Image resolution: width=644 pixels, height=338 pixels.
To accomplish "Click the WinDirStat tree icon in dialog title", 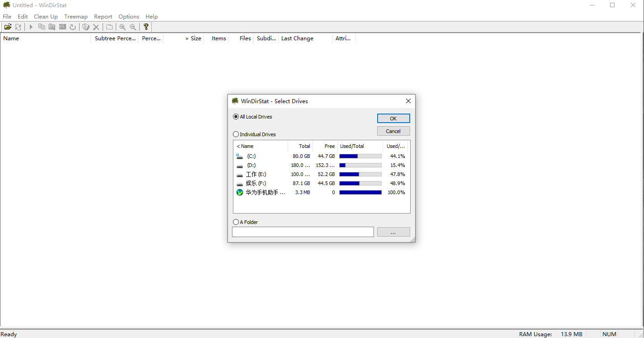I will [235, 101].
